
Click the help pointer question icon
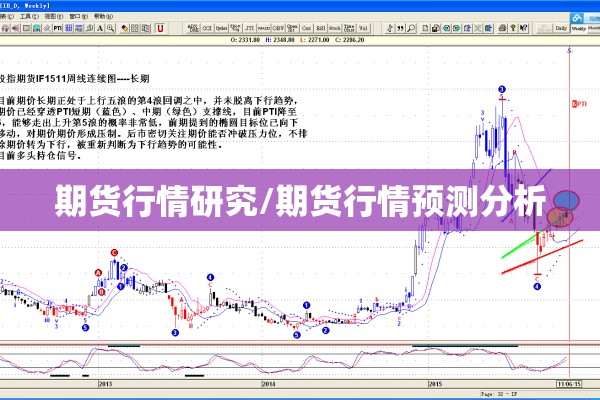point(523,28)
